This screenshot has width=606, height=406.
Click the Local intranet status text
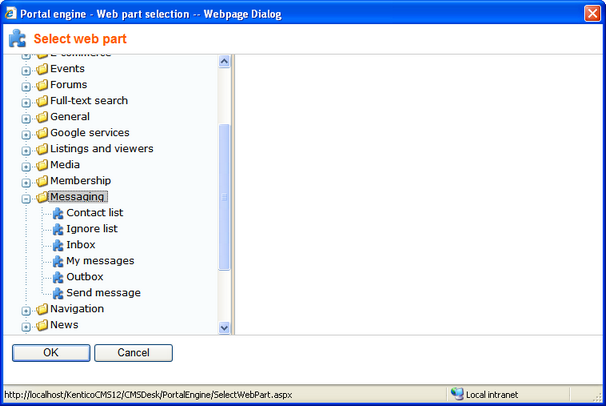(492, 395)
